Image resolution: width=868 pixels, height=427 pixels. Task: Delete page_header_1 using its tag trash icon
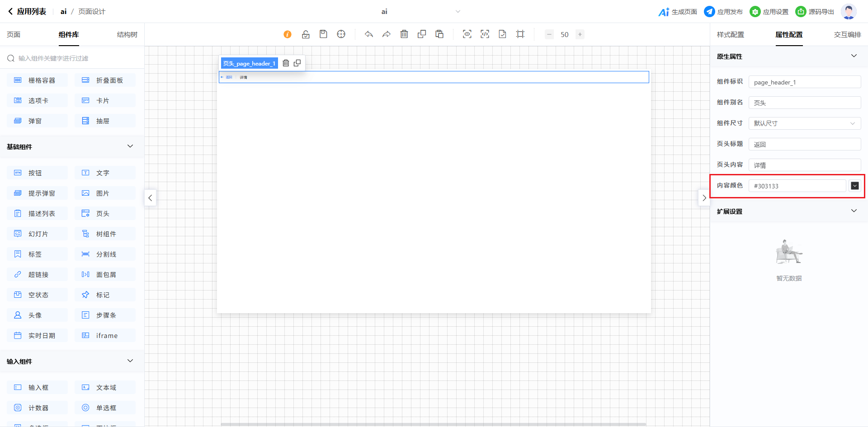click(x=286, y=63)
